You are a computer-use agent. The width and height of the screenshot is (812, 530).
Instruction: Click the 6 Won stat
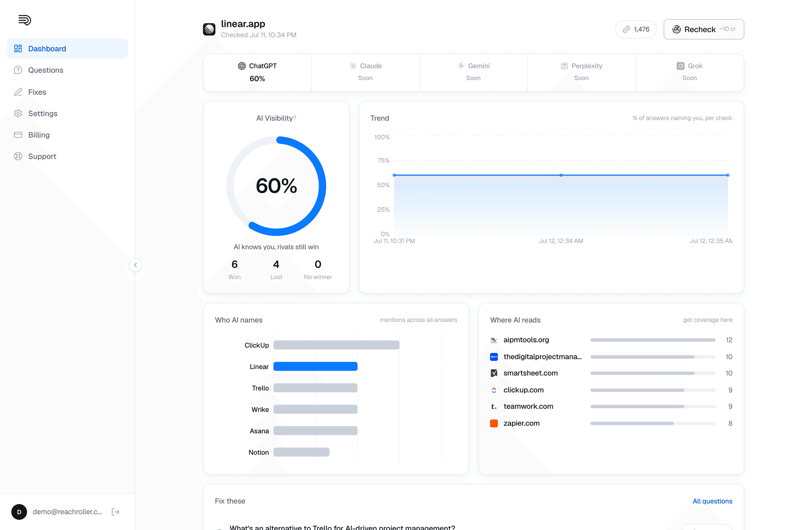[x=234, y=270]
